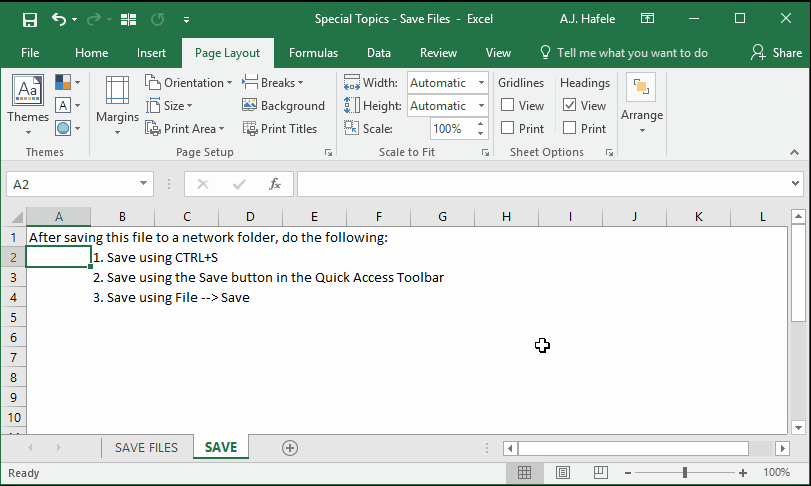Open Ribbon Display Options icon
811x486 pixels.
647,19
